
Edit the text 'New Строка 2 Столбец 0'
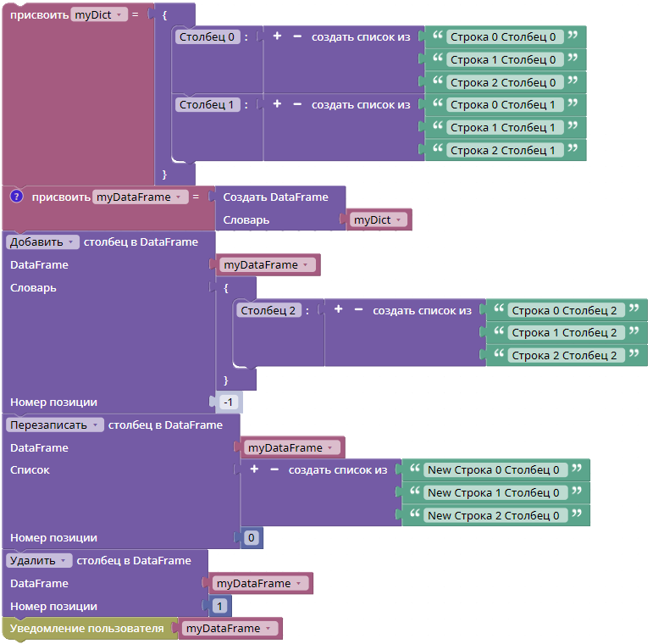pos(494,516)
